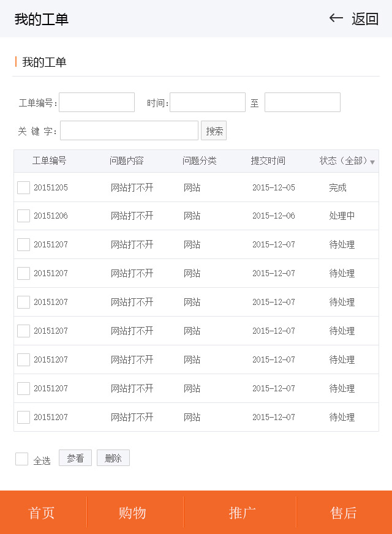Open the 首页 home tab
Image resolution: width=392 pixels, height=534 pixels.
pos(42,513)
